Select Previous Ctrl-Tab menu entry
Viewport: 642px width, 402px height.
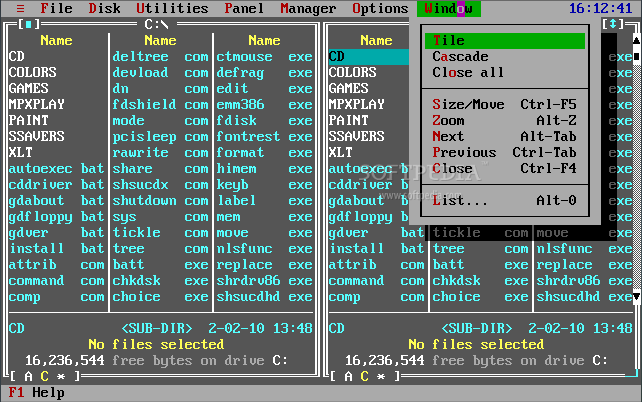[x=505, y=152]
